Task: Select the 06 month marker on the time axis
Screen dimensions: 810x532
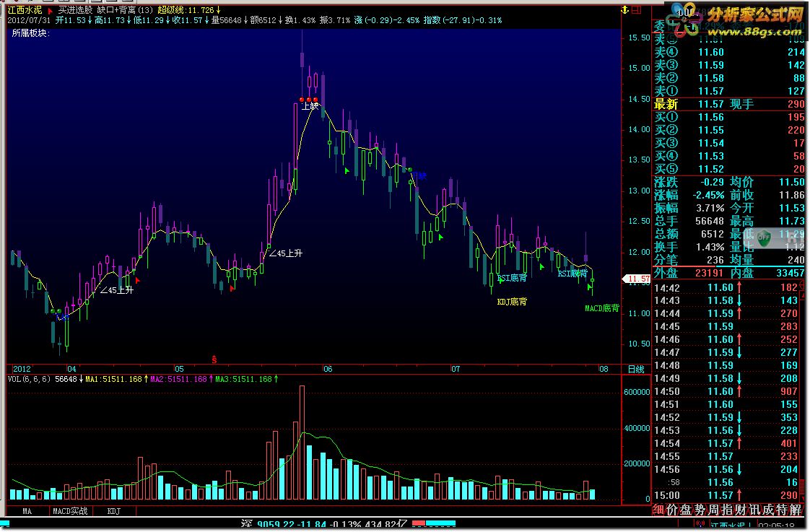Action: pos(328,369)
